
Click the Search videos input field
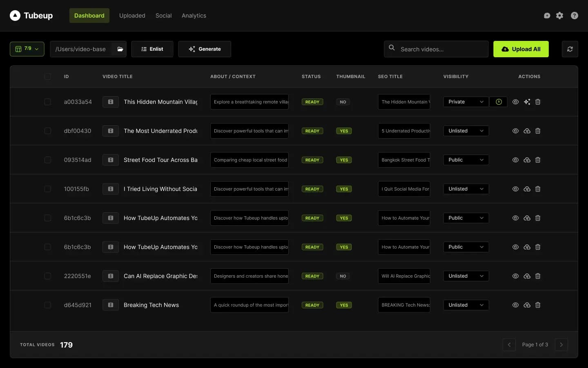436,49
